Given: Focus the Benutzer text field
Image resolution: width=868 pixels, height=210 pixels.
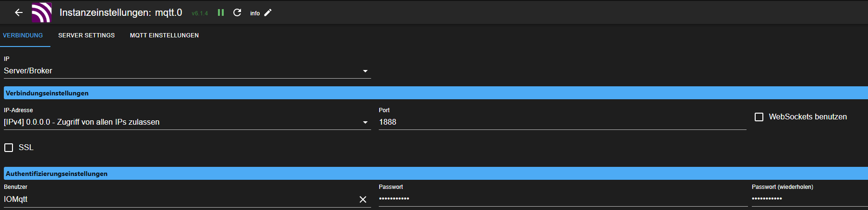Looking at the screenshot, I should [178, 199].
